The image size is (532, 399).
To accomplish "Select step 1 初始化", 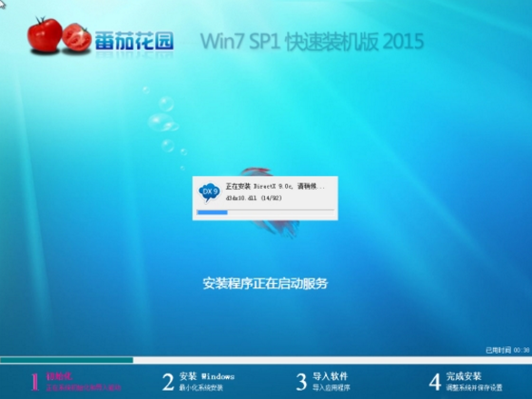I will (76, 382).
